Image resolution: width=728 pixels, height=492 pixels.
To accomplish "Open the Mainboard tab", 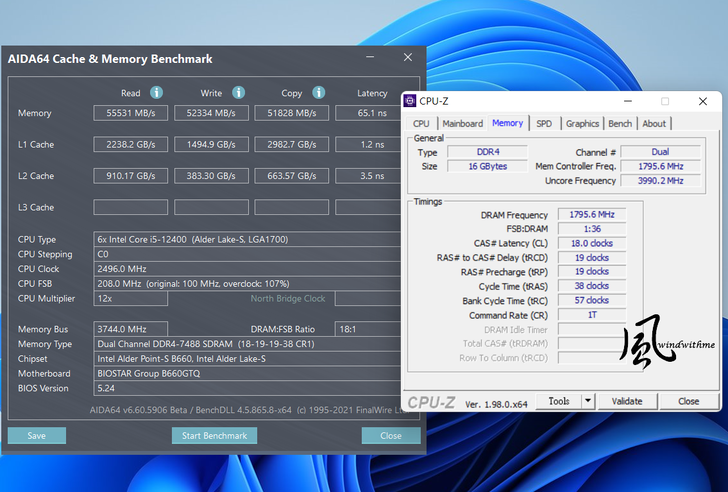I will point(462,124).
